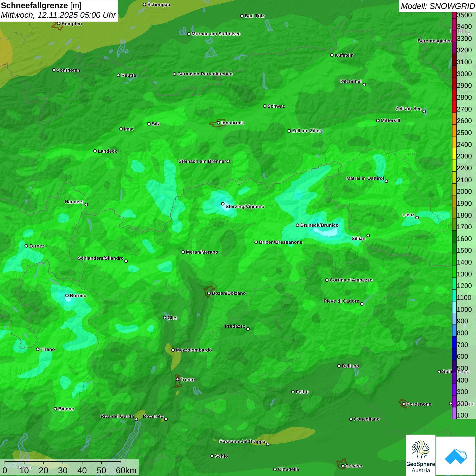Click the Pordenone city marker
Viewport: 476px width, 476px height.
[x=404, y=404]
